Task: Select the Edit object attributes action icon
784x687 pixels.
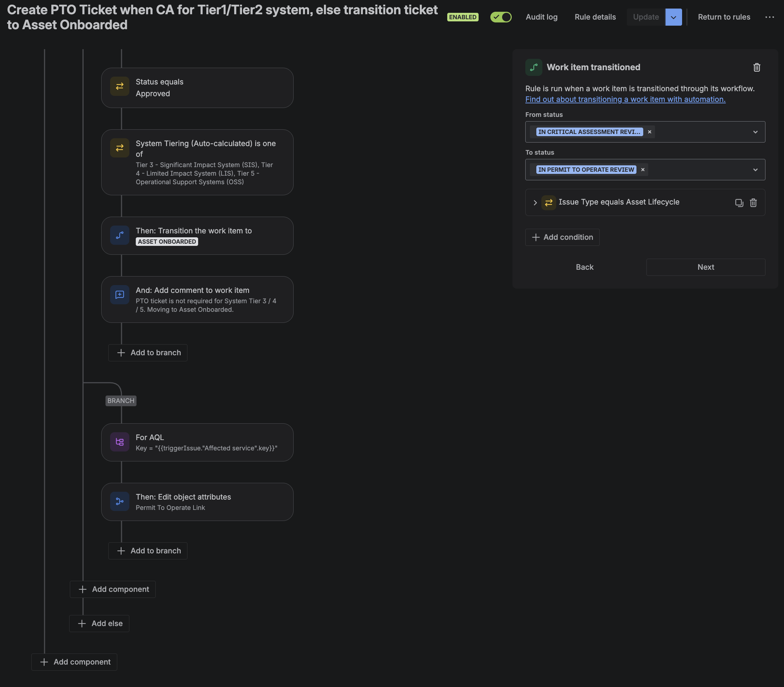Action: [x=120, y=501]
